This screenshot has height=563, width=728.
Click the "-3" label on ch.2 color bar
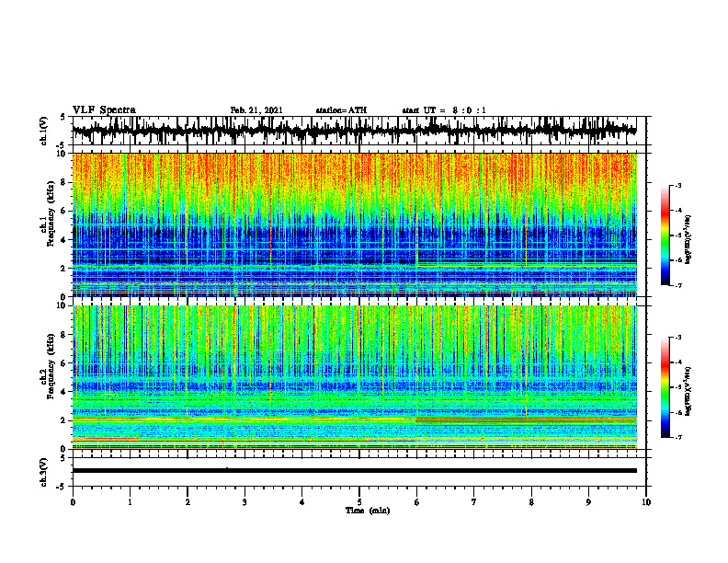tap(678, 338)
